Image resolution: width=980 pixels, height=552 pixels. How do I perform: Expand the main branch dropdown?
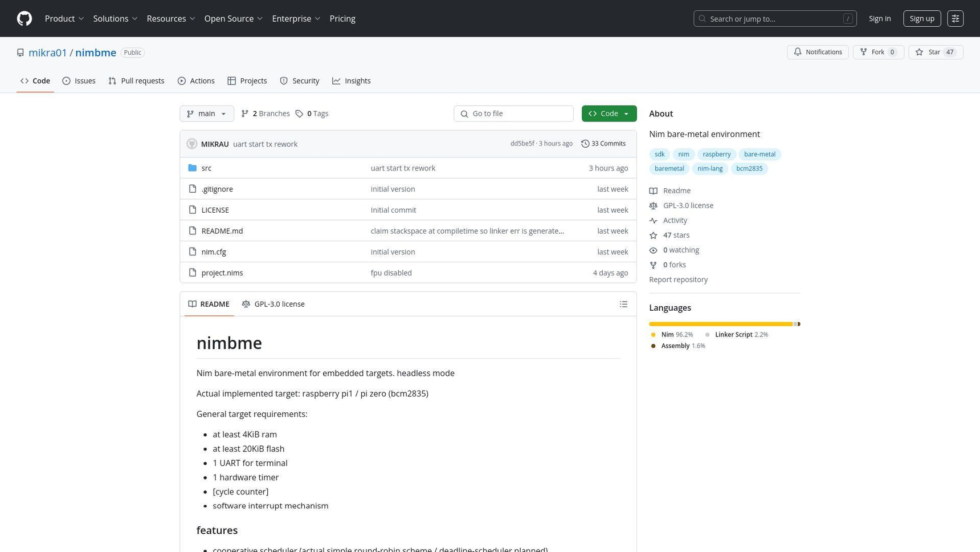point(207,113)
